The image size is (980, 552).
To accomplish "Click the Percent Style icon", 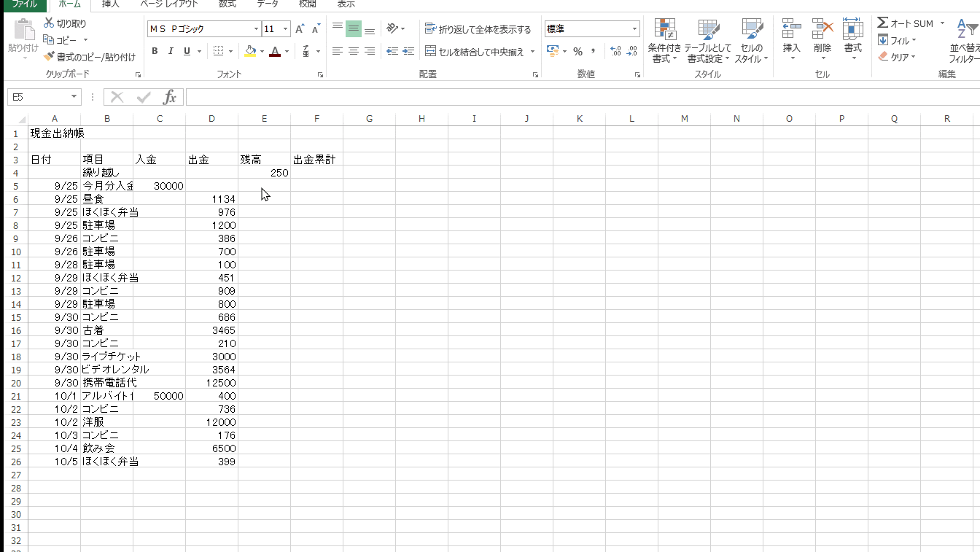I will (x=577, y=51).
